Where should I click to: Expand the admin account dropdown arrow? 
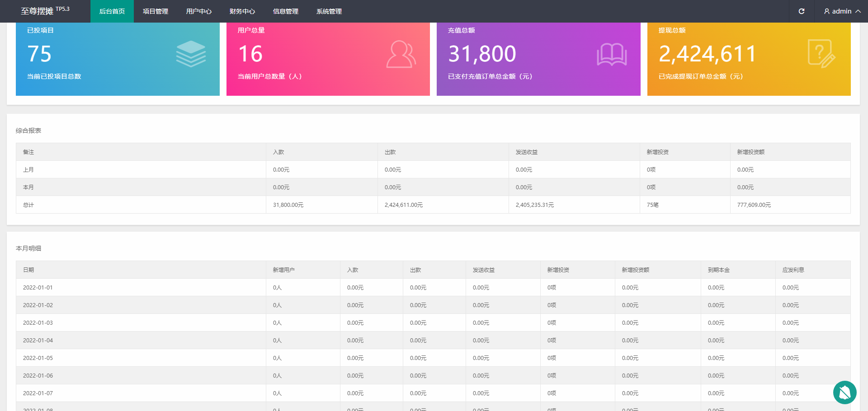point(858,11)
